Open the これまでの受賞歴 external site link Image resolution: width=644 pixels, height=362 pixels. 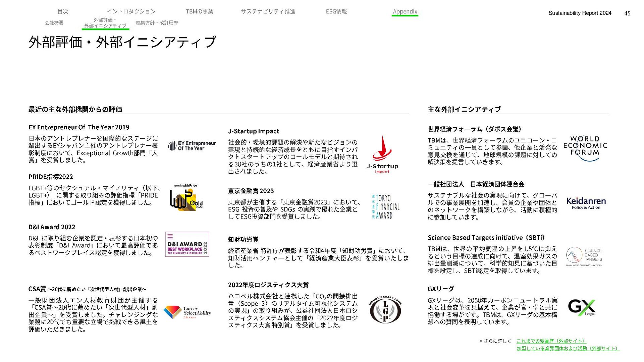point(551,341)
